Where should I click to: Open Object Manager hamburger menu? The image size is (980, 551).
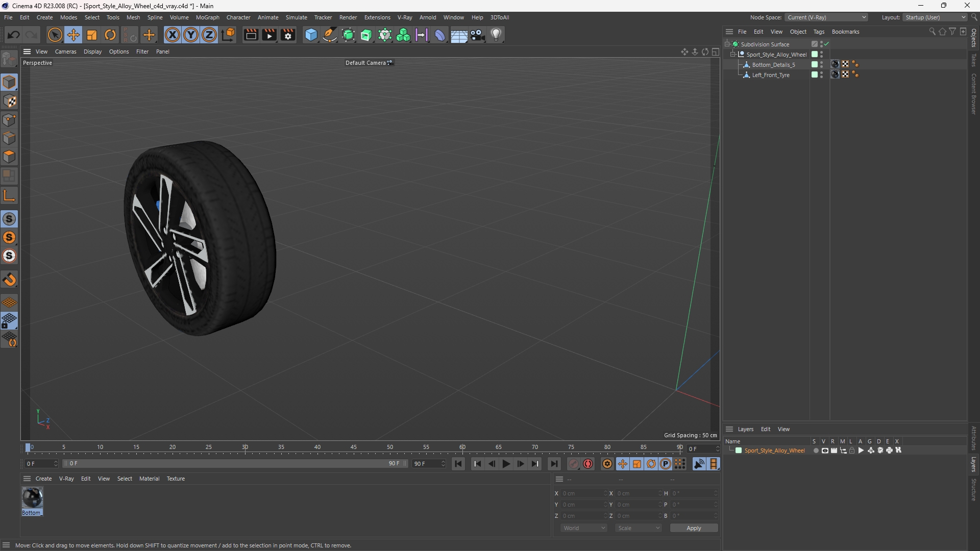(x=729, y=32)
